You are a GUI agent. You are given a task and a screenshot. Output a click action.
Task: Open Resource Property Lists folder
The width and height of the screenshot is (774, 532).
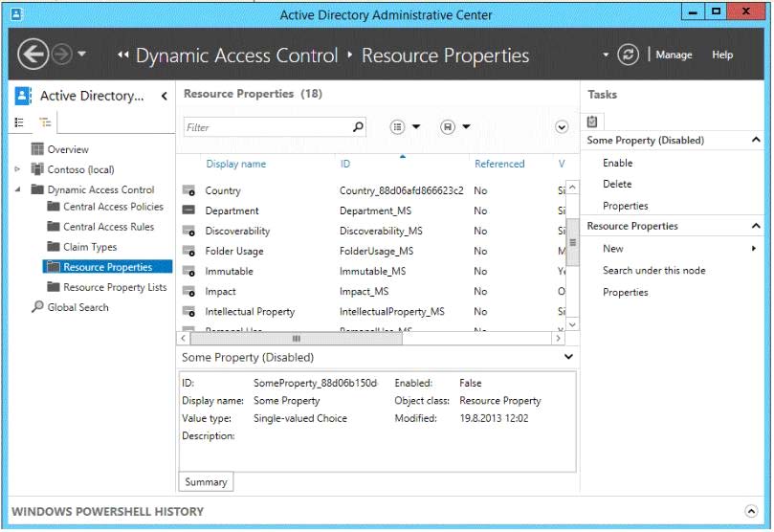[115, 287]
